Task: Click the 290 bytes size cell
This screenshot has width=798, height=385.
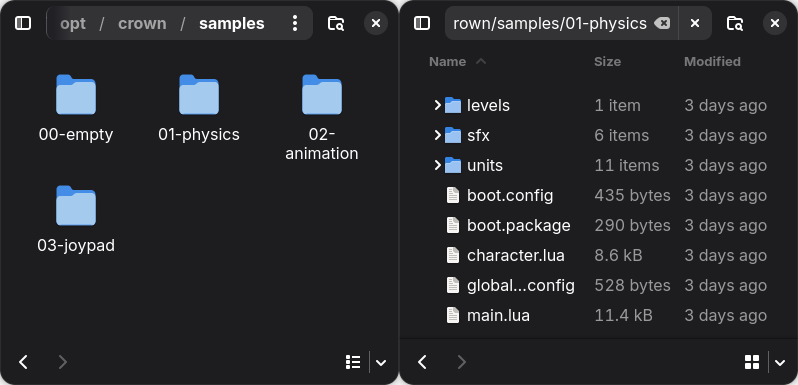Action: (632, 226)
